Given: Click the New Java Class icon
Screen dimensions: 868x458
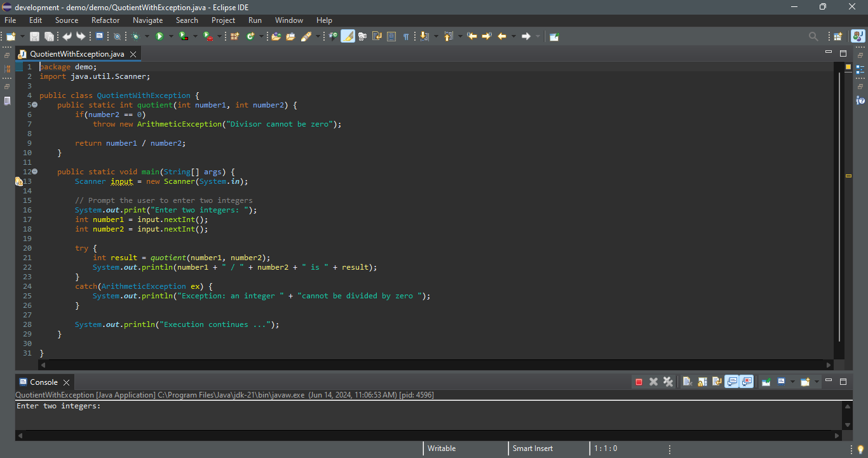Looking at the screenshot, I should pos(250,36).
